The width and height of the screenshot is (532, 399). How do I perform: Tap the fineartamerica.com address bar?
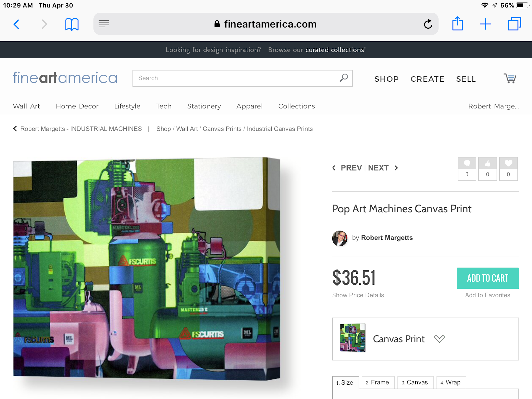tap(266, 24)
